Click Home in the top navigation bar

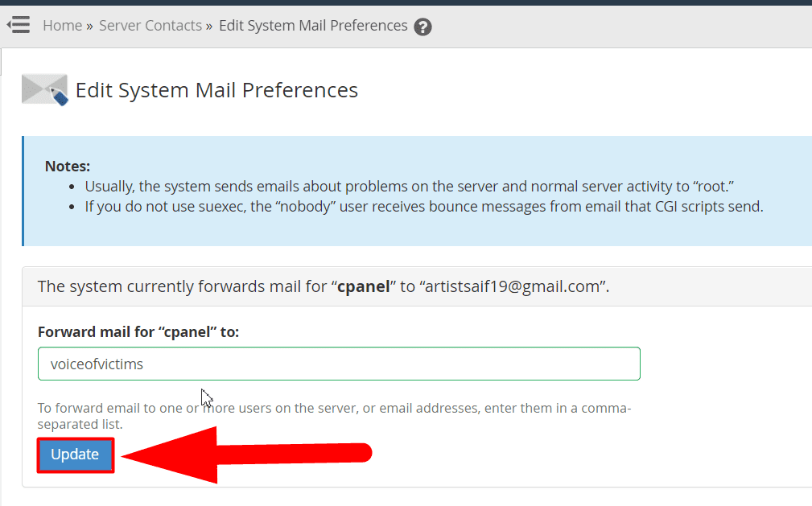click(62, 25)
